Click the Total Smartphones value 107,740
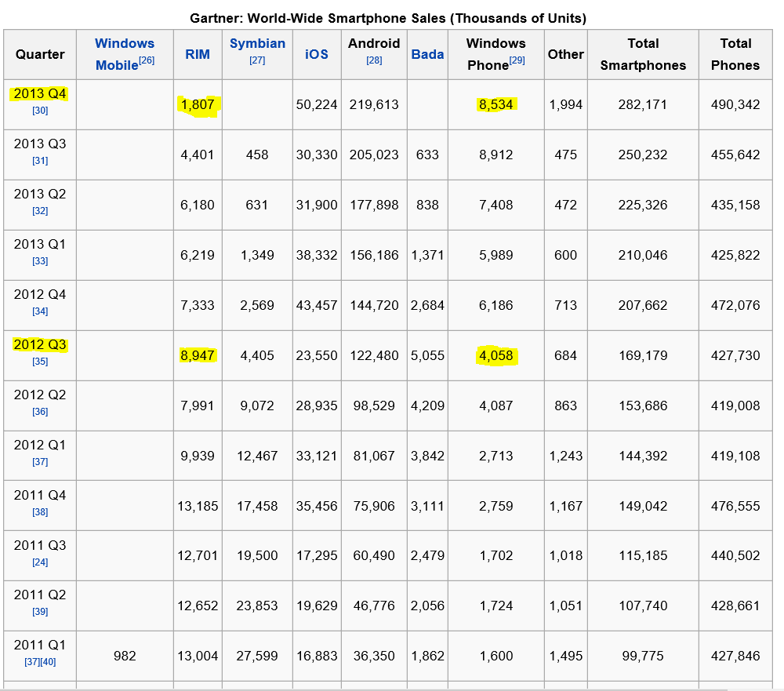Screen dimensions: 784x691 pyautogui.click(x=643, y=606)
